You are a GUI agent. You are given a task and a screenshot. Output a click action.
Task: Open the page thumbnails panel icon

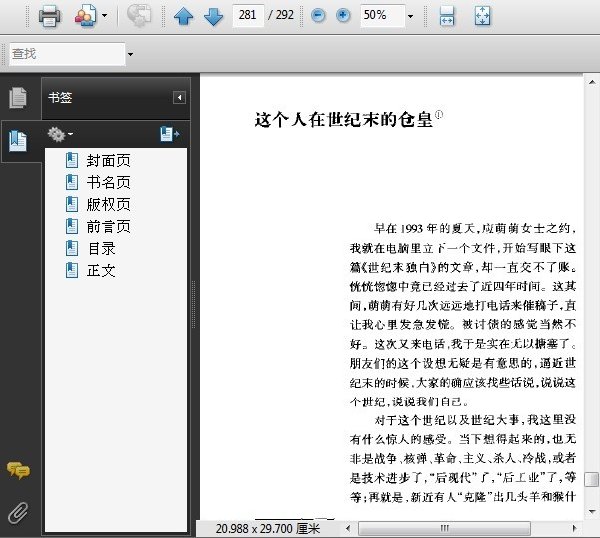click(x=18, y=98)
